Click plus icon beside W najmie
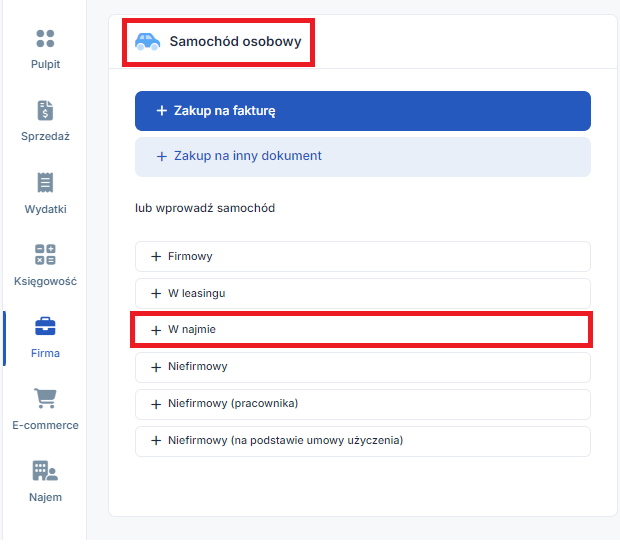Screen dimensions: 620x545 pyautogui.click(x=156, y=330)
